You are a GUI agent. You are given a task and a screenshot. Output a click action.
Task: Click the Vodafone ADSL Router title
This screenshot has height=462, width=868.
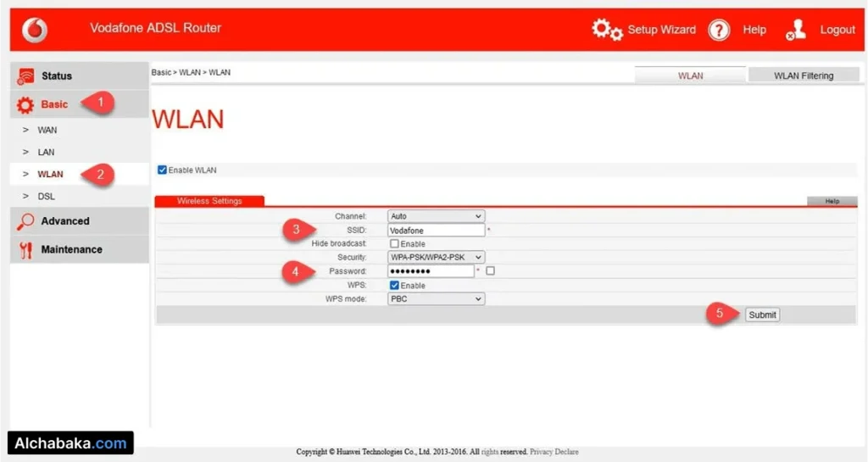coord(156,28)
